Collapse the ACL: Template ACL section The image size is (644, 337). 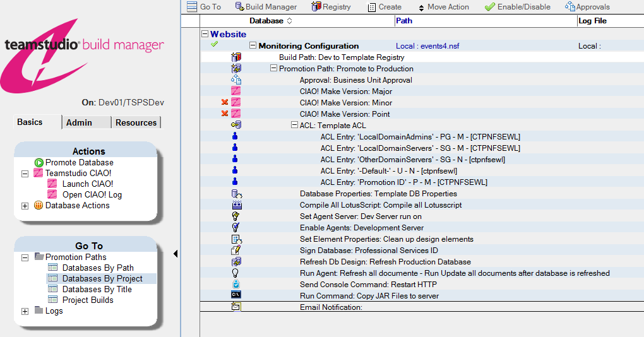pos(294,125)
